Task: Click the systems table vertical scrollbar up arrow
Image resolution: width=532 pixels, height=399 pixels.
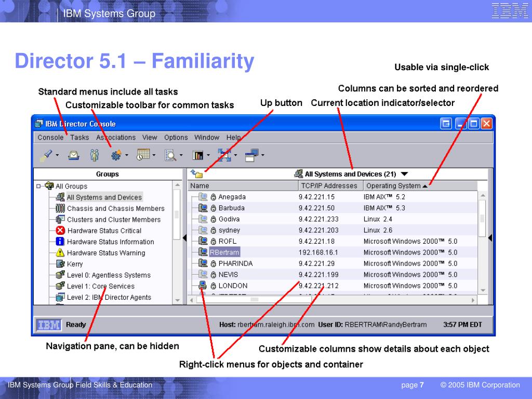Action: (483, 195)
